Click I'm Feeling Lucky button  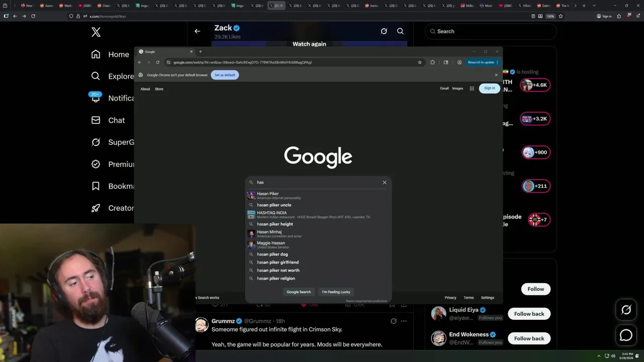336,292
